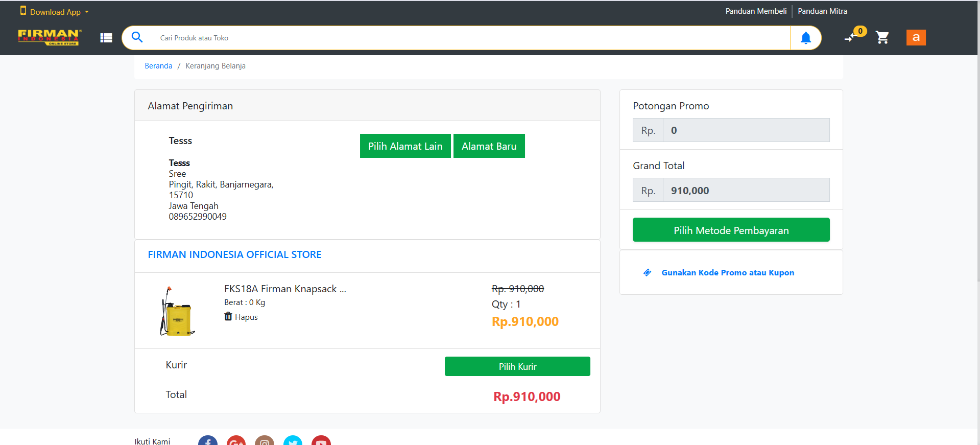Click the Firman Indonesia logo

coord(50,37)
